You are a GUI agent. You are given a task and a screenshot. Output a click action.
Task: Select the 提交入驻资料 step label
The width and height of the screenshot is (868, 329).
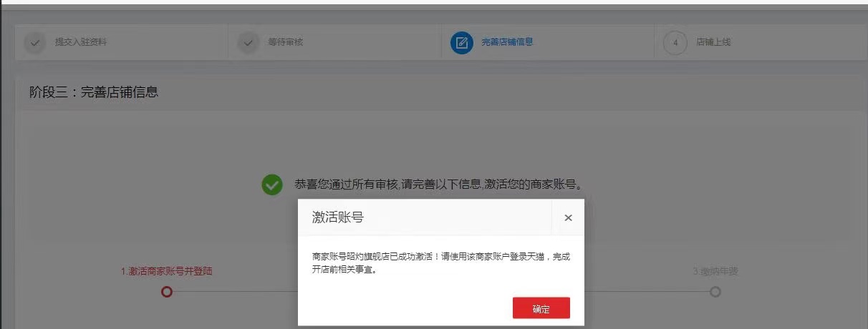click(81, 42)
